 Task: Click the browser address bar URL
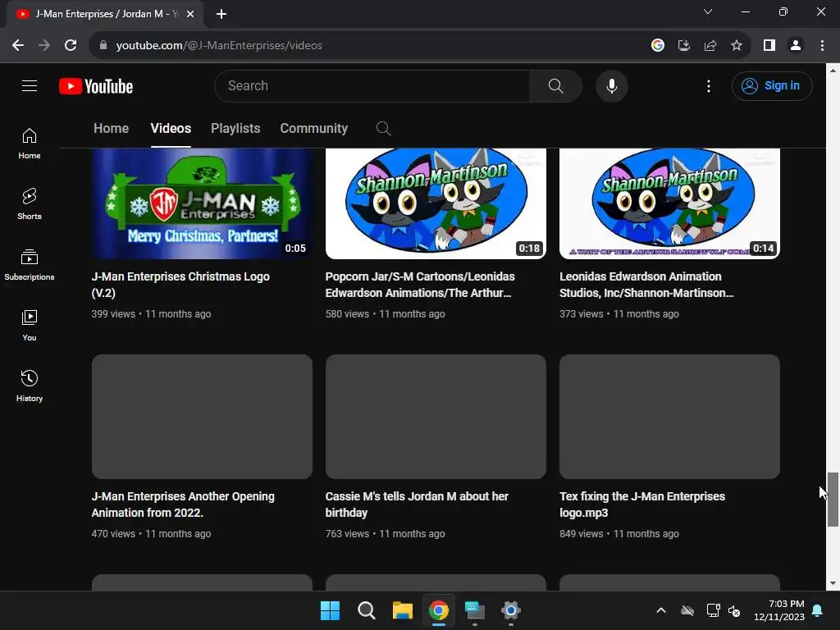click(x=219, y=46)
